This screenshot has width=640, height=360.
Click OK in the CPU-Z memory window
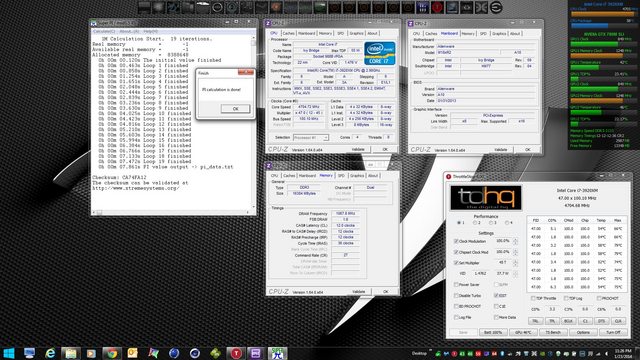pyautogui.click(x=385, y=291)
